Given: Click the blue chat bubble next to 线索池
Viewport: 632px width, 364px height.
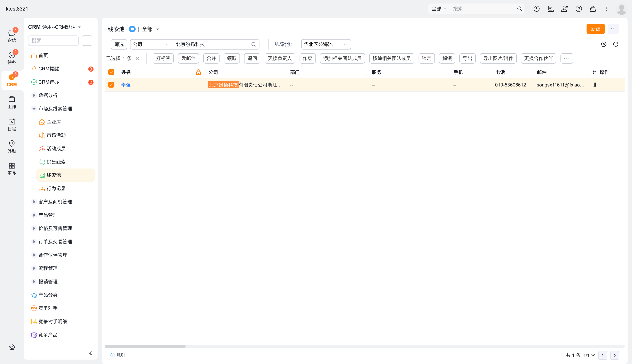Looking at the screenshot, I should [x=132, y=29].
